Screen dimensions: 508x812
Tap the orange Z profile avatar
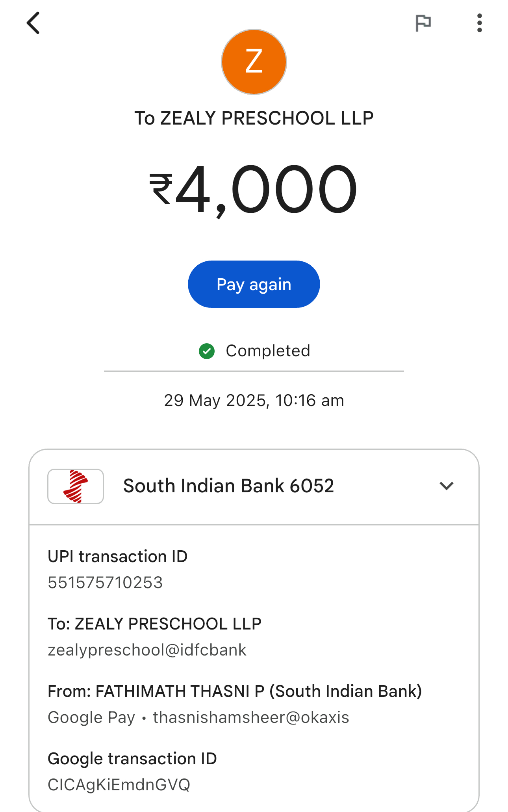[x=254, y=62]
